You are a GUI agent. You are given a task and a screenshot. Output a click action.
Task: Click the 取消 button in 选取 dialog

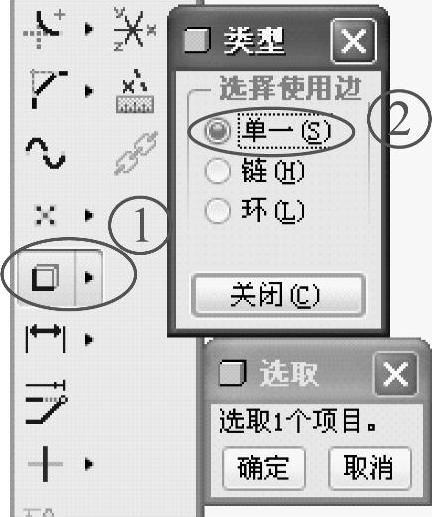click(x=369, y=468)
